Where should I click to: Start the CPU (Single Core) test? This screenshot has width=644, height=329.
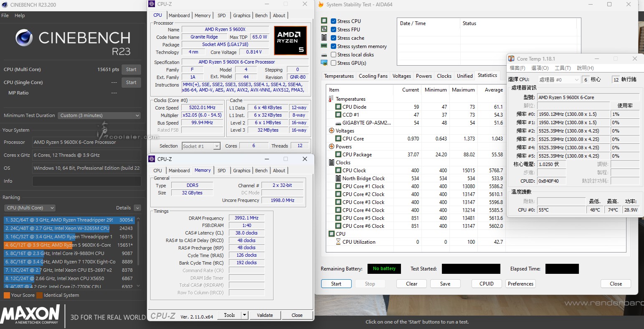tap(131, 83)
